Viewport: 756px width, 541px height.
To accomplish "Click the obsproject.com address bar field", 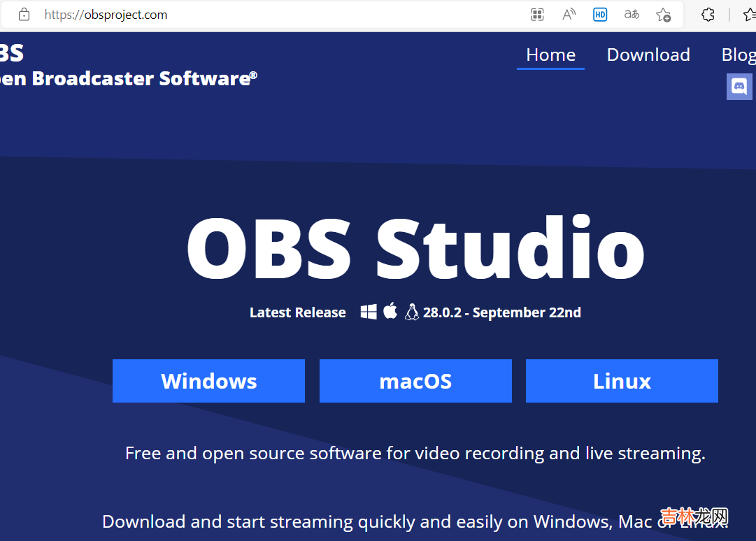I will 280,15.
